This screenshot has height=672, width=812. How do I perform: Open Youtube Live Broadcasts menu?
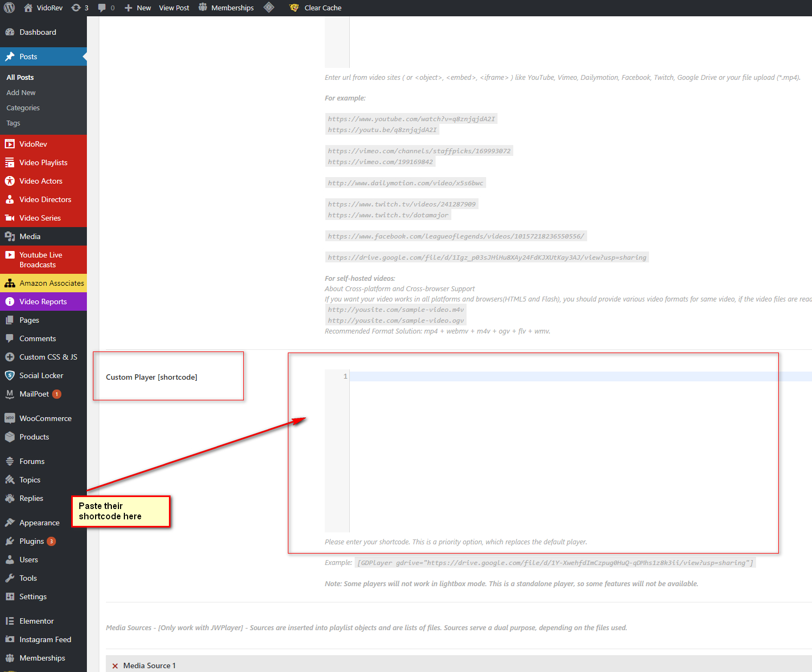(x=41, y=260)
